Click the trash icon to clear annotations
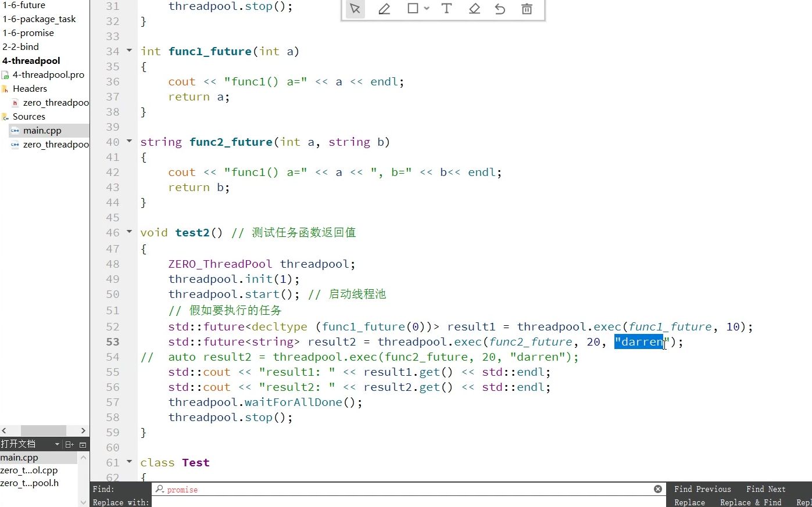Viewport: 812px width, 507px height. point(527,9)
